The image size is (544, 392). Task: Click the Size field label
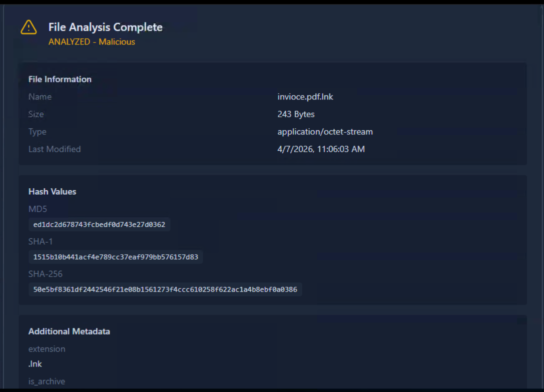coord(36,114)
